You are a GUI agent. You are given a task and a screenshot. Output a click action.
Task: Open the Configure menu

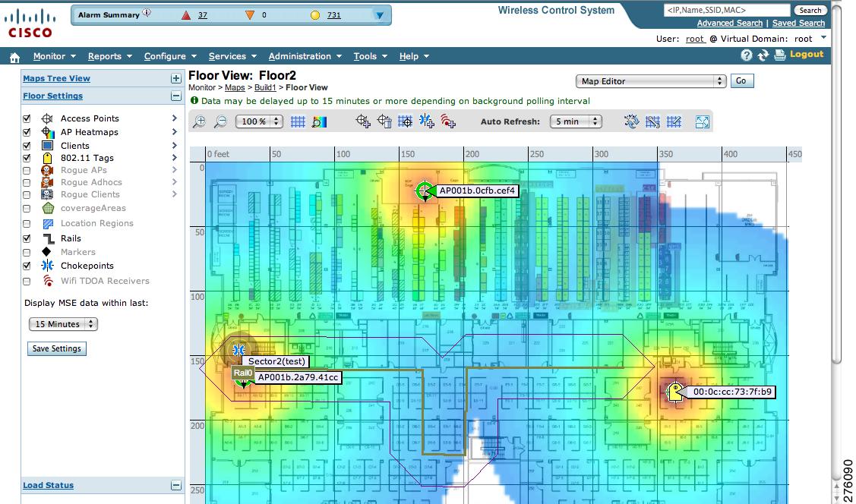coord(170,56)
